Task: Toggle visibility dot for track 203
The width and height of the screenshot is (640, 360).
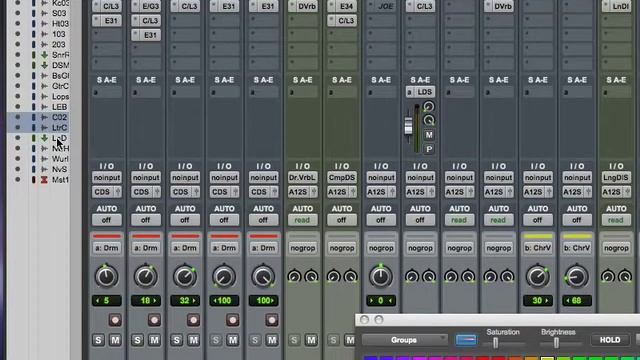Action: pos(18,44)
